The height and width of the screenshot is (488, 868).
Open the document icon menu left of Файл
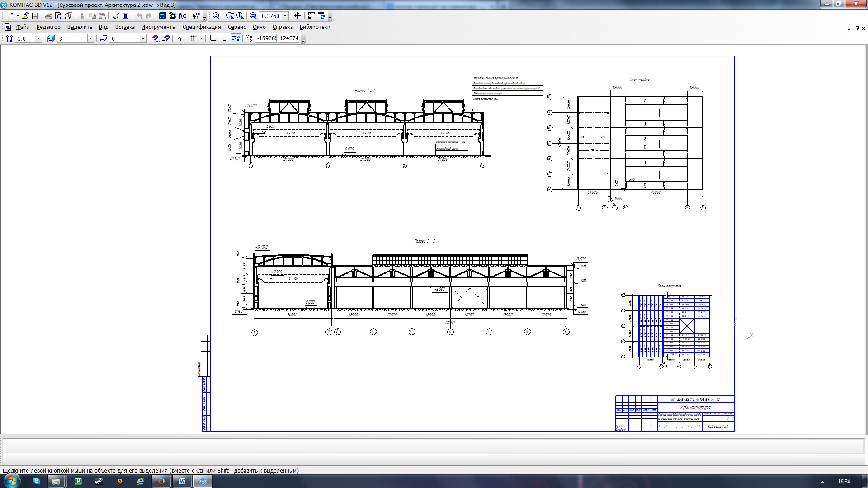8,27
